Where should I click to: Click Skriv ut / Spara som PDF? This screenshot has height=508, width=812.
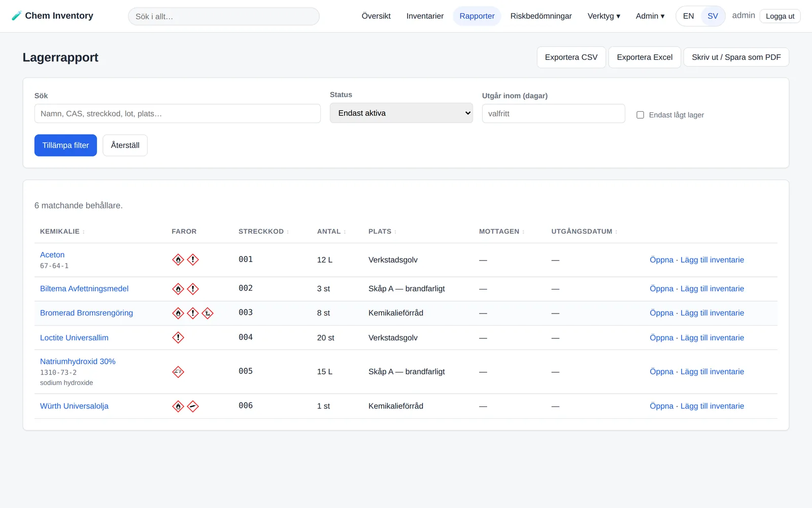click(x=736, y=57)
